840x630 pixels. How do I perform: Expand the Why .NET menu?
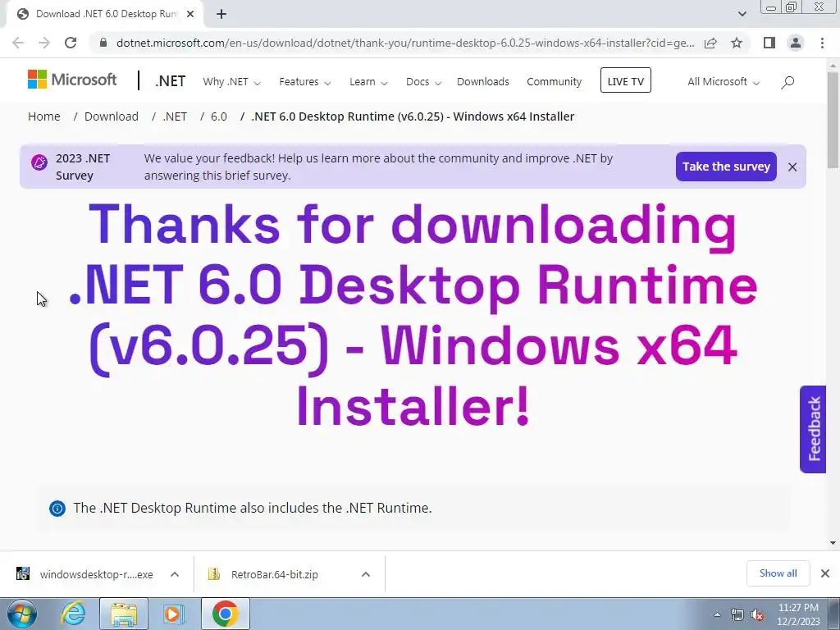231,82
